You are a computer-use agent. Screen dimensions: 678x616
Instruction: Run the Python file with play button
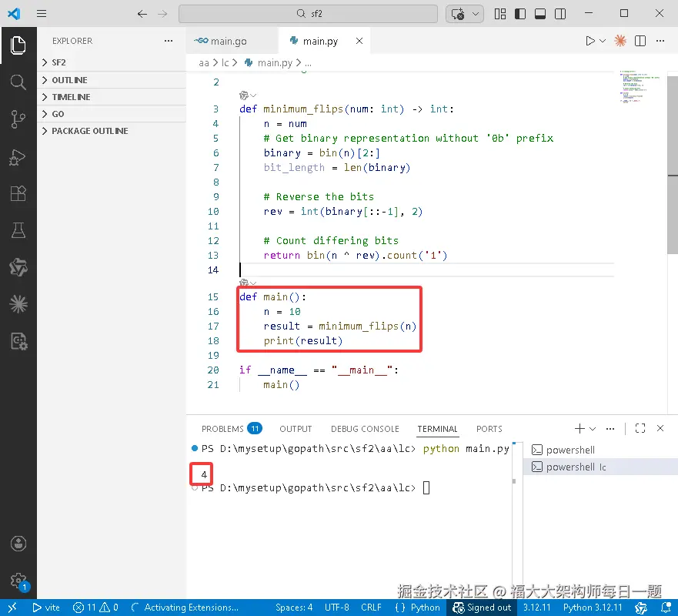[x=589, y=41]
